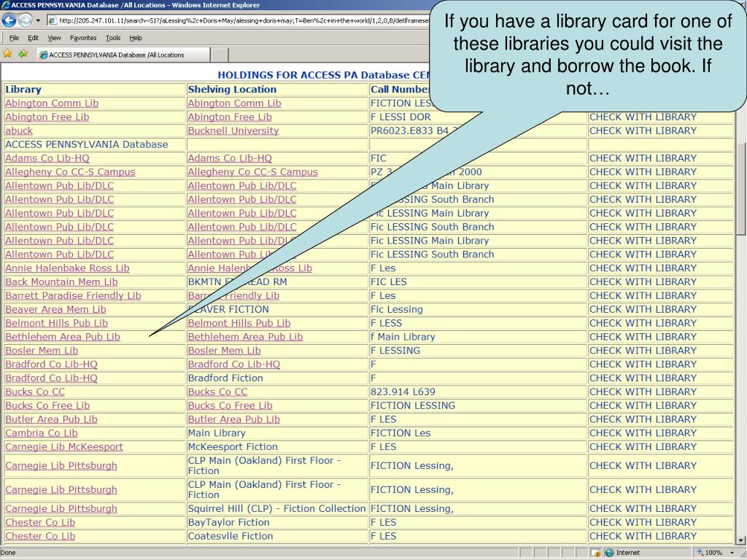Expand the zoom level dropdown arrow
Image resolution: width=747 pixels, height=560 pixels.
pos(732,553)
